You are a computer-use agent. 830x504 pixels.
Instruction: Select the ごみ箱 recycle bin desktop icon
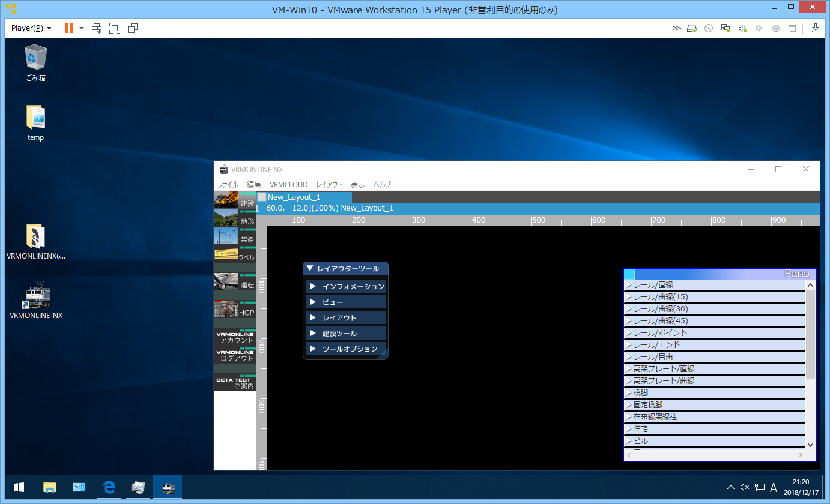coord(35,63)
